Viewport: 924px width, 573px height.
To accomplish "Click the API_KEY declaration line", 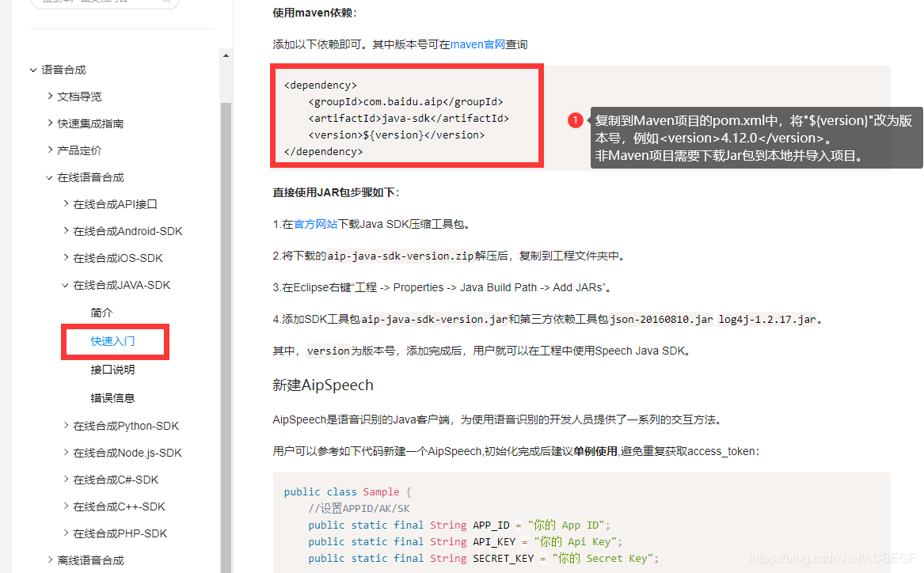I will point(465,542).
